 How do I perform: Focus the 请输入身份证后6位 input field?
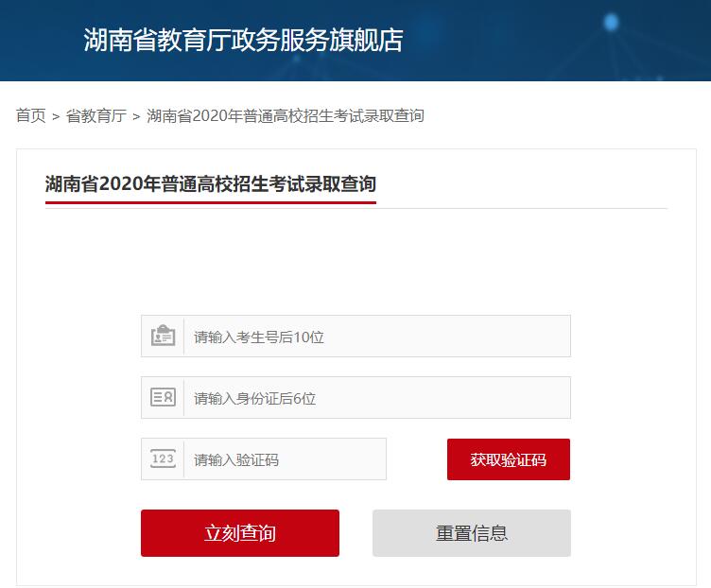(x=377, y=398)
